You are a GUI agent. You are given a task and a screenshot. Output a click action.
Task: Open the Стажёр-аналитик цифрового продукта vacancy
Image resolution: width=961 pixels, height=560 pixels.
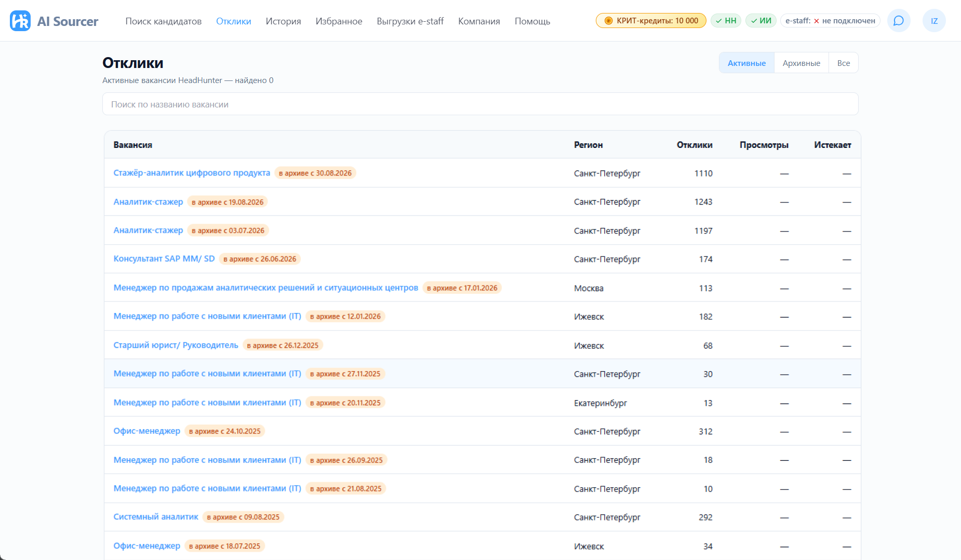(x=192, y=173)
